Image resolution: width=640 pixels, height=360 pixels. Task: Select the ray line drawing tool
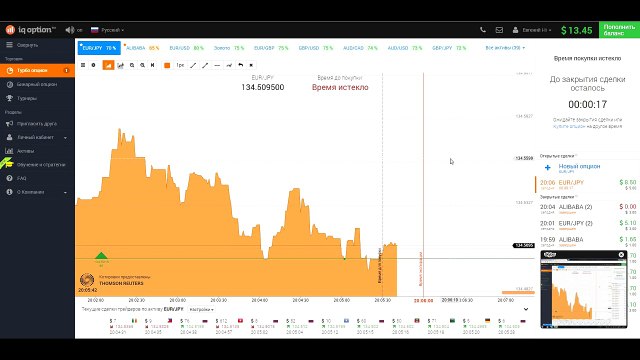click(205, 65)
